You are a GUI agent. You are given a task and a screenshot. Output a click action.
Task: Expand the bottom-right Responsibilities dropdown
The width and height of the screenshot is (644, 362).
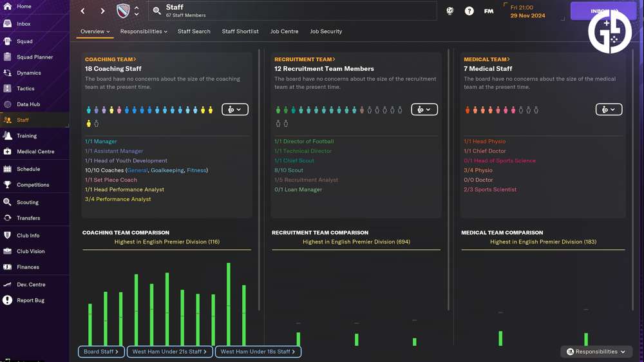coord(596,352)
